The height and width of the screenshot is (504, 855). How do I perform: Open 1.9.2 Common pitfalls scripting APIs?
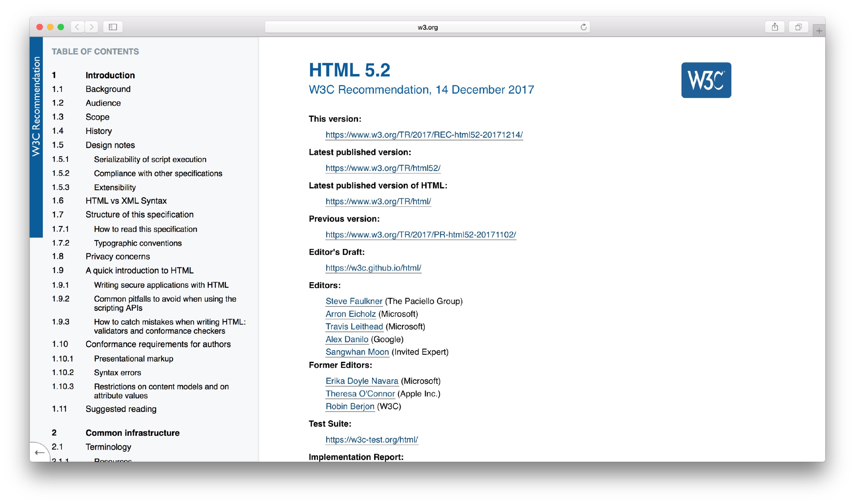click(165, 303)
